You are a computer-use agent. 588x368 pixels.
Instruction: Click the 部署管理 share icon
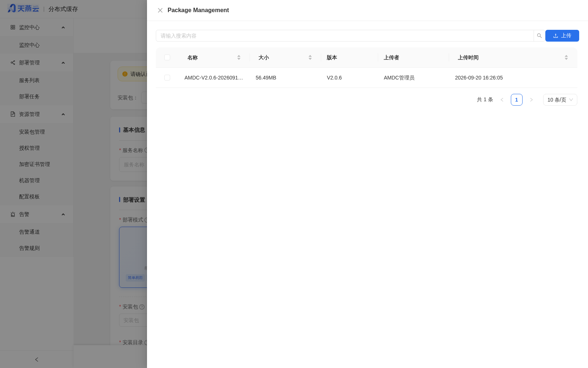tap(13, 63)
